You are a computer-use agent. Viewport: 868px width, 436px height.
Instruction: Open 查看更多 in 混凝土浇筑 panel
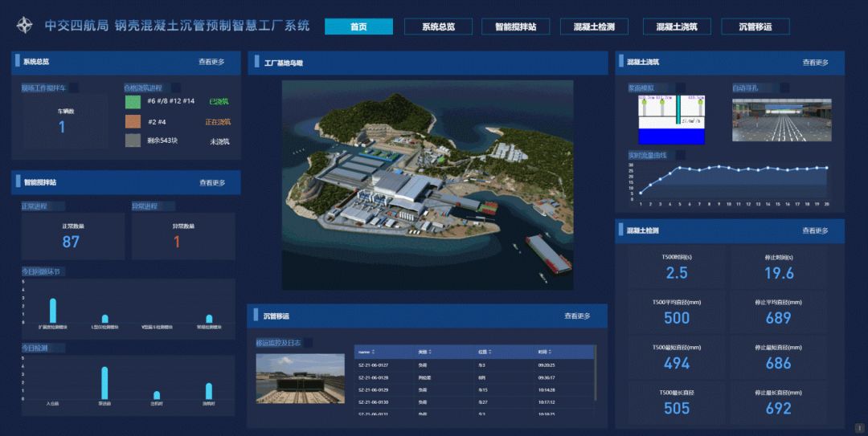tap(815, 62)
